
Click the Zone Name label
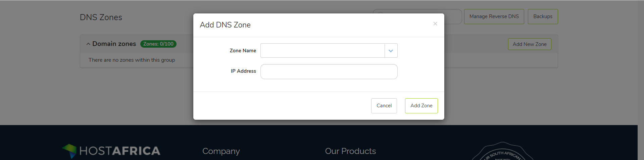tap(243, 51)
